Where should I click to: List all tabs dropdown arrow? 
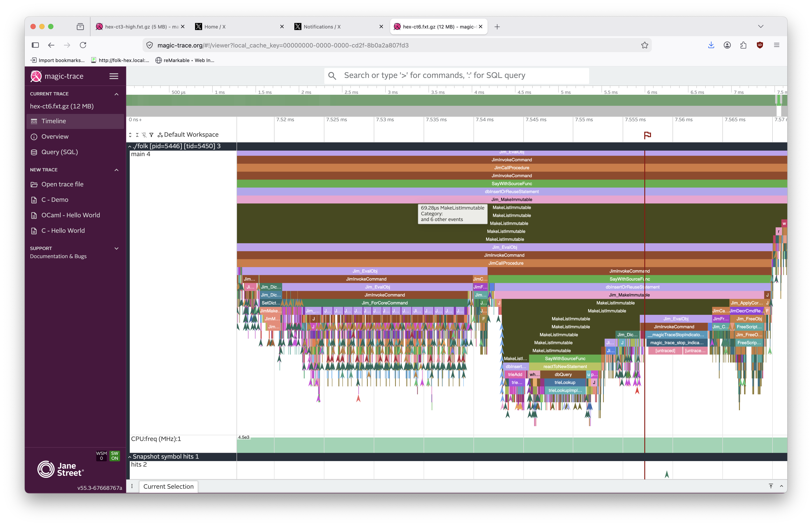coord(761,27)
